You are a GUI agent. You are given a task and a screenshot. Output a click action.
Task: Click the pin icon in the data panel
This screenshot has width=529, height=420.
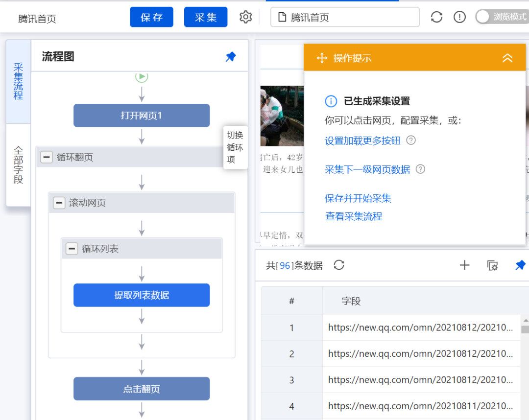click(520, 265)
